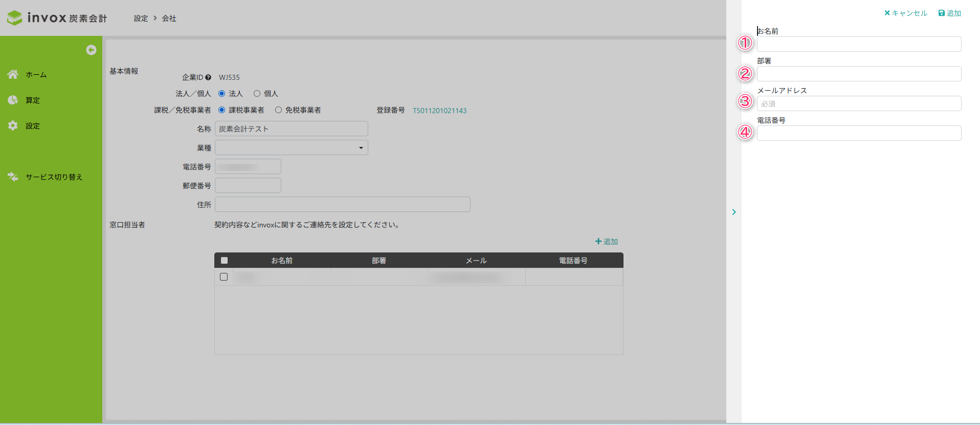
Task: Click the Home house icon
Action: coord(13,74)
